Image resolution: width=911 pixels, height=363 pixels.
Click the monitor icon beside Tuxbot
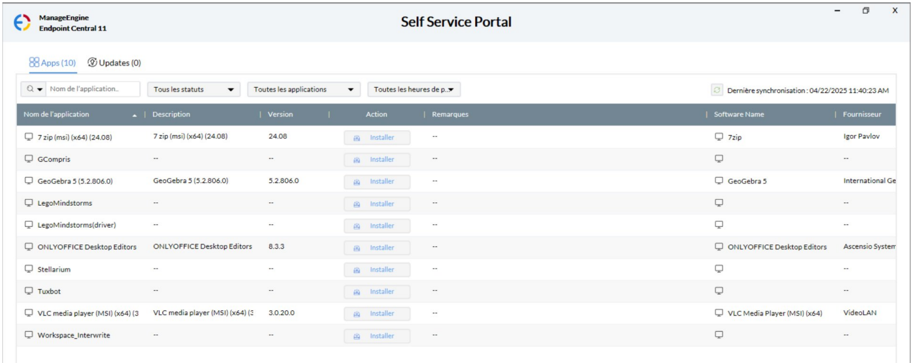(x=28, y=290)
